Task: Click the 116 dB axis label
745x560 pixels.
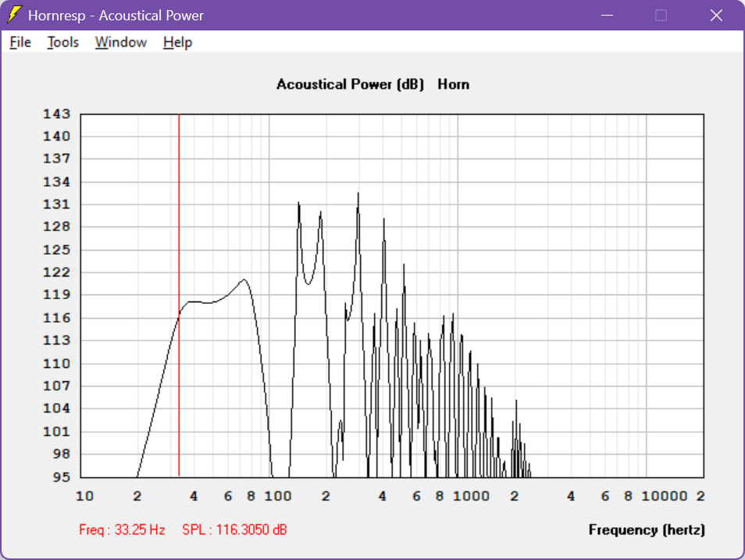Action: (56, 318)
